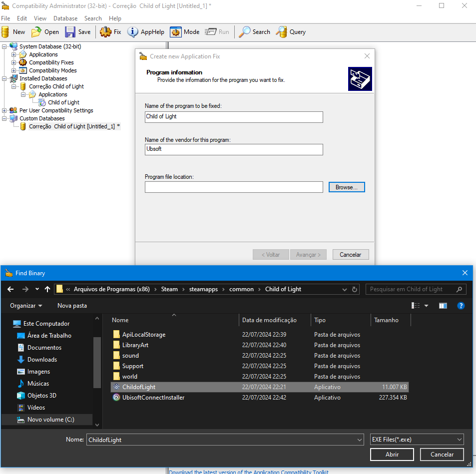Collapse System Database (32-bit) tree node

click(x=4, y=46)
